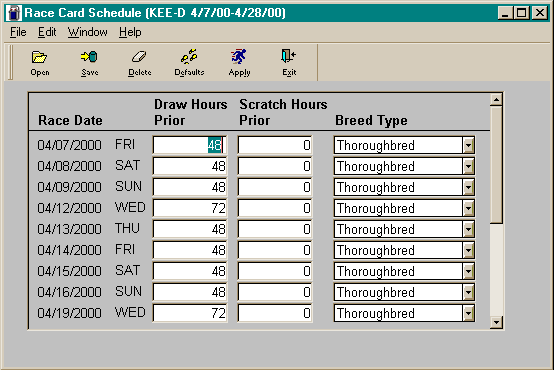
Task: Click the 04/07/2000 race date text
Action: pos(69,145)
